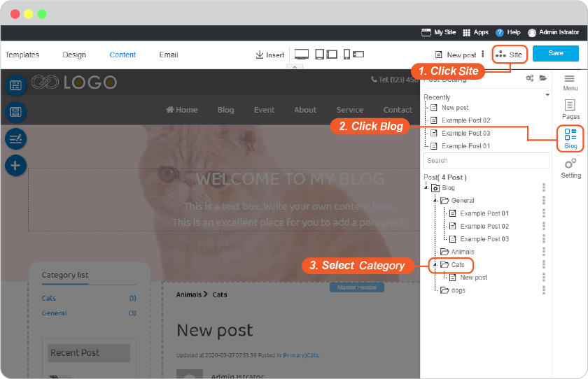
Task: Switch to the Design tab
Action: [74, 55]
